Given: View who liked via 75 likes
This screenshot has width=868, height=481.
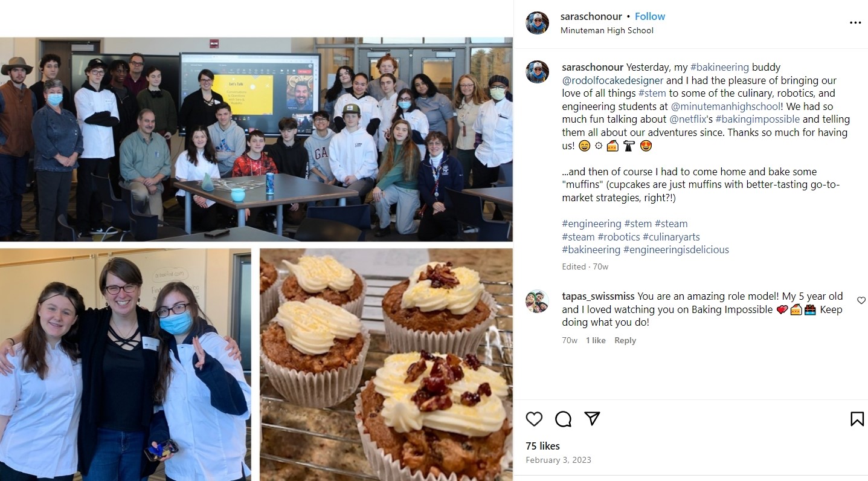Looking at the screenshot, I should point(542,446).
